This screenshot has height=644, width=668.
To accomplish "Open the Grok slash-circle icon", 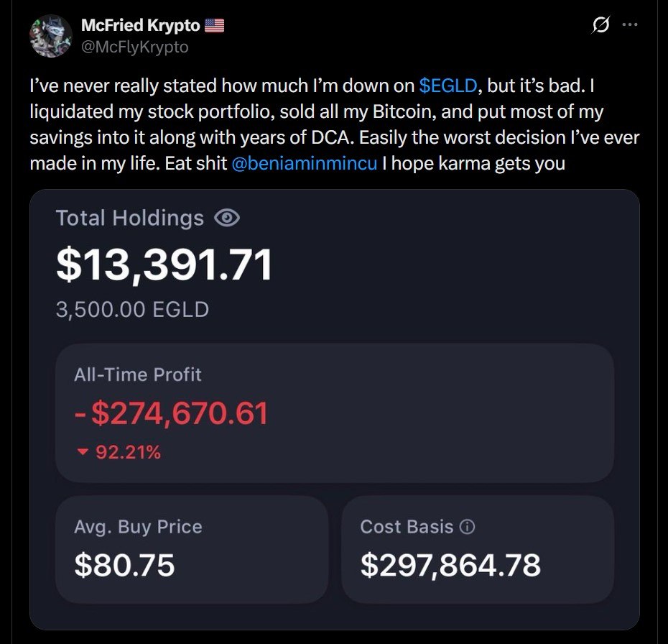I will pyautogui.click(x=600, y=25).
